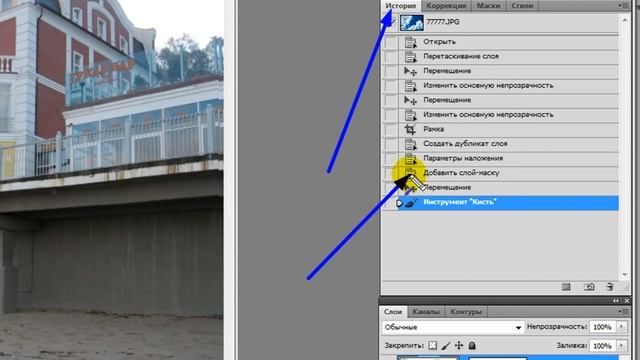Select the Инструмент "Кисть" state label
The image size is (640, 360).
(x=460, y=202)
